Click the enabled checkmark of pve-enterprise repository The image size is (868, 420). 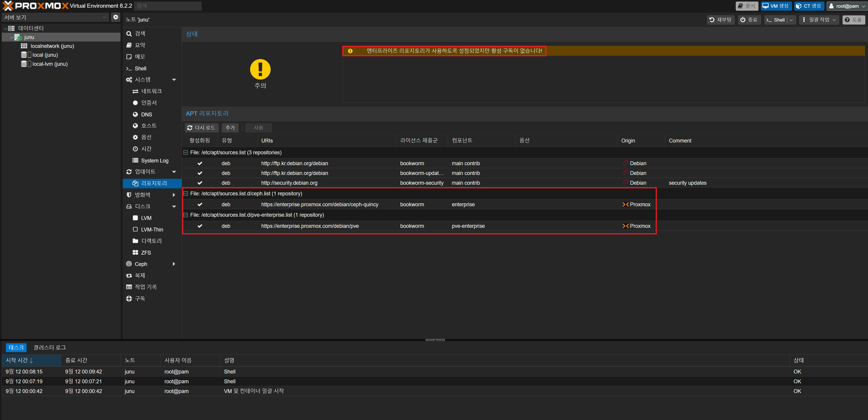[x=200, y=226]
